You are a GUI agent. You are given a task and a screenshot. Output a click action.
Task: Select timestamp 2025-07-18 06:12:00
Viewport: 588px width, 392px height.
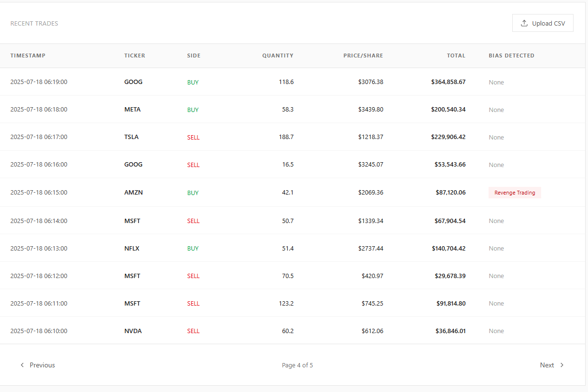[39, 276]
